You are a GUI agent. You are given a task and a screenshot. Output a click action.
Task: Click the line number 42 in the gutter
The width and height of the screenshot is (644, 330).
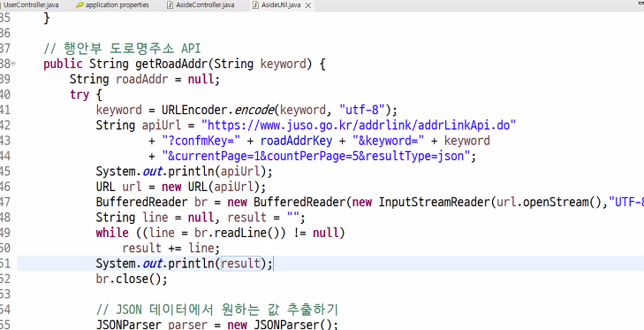pos(5,126)
